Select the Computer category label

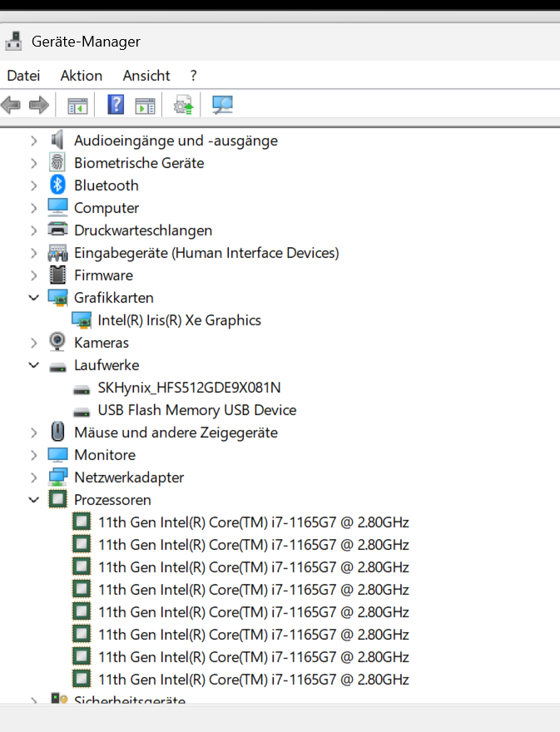(x=107, y=208)
